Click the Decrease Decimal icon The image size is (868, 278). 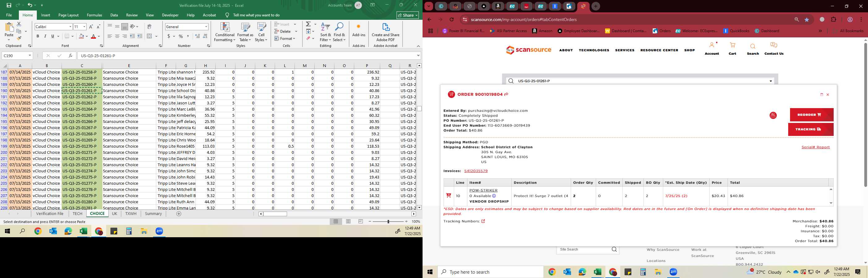tap(205, 36)
